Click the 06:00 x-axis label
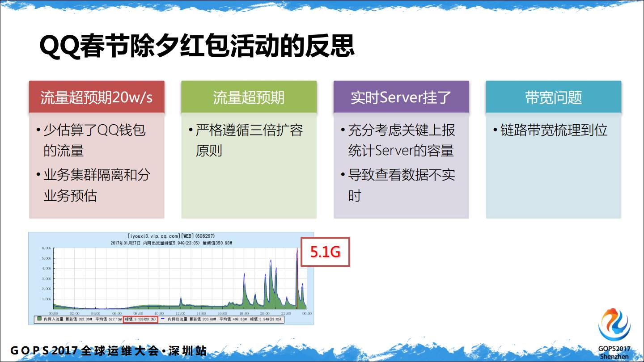 coord(117,313)
